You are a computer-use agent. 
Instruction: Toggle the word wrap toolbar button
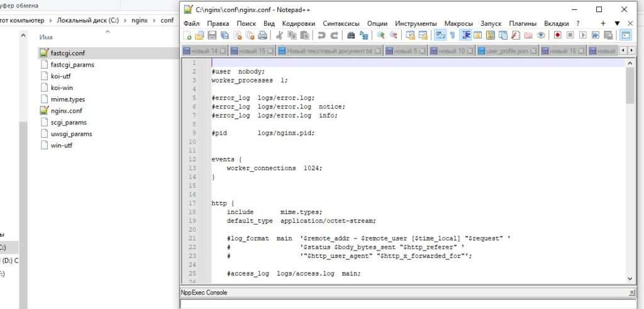[x=440, y=35]
